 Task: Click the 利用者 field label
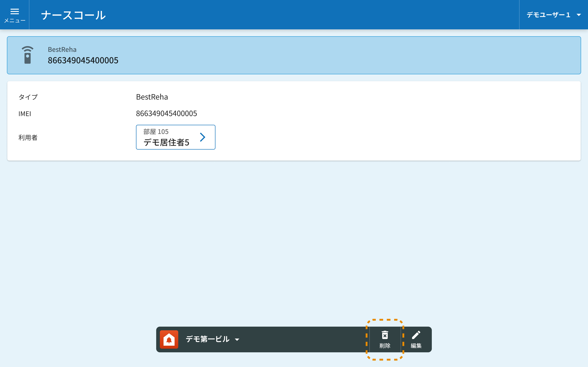(x=28, y=138)
